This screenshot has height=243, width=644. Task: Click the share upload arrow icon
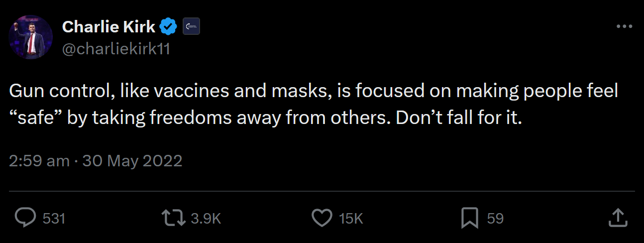point(617,218)
